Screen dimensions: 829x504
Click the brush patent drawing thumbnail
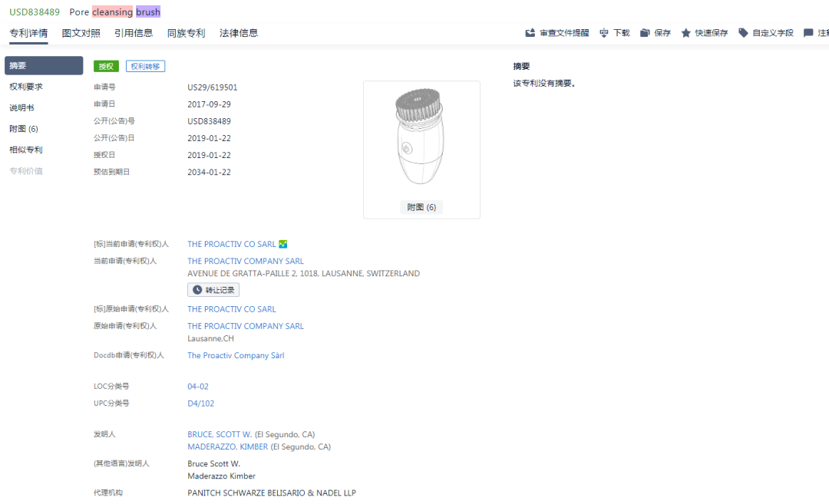click(x=421, y=137)
